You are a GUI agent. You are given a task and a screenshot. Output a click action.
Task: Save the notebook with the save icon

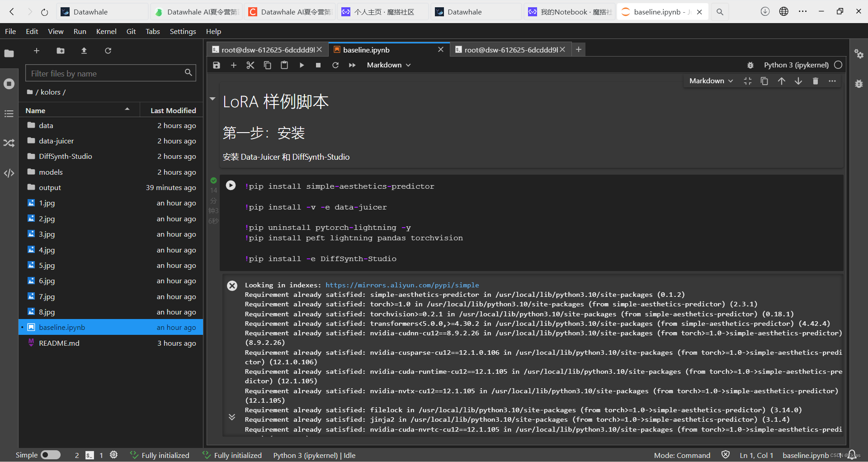tap(217, 65)
